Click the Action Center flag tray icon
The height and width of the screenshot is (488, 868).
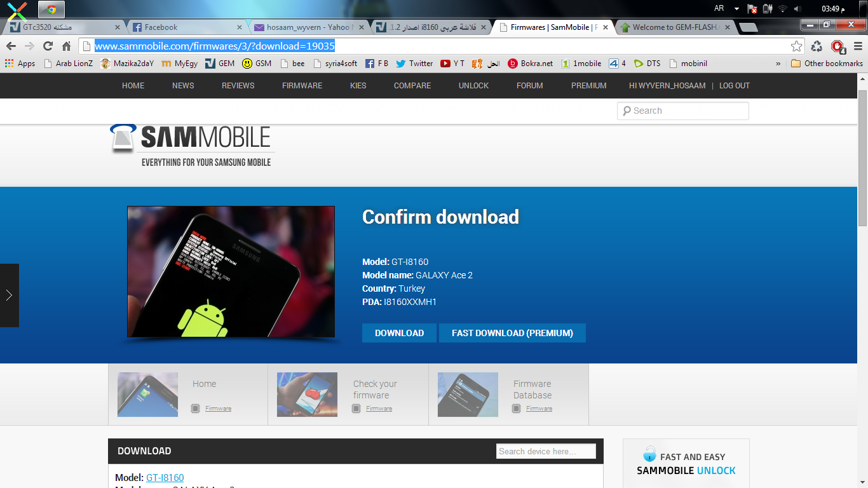752,9
